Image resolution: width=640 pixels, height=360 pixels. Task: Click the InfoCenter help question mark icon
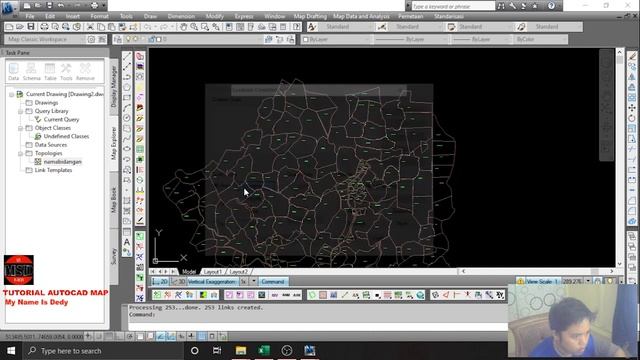551,6
